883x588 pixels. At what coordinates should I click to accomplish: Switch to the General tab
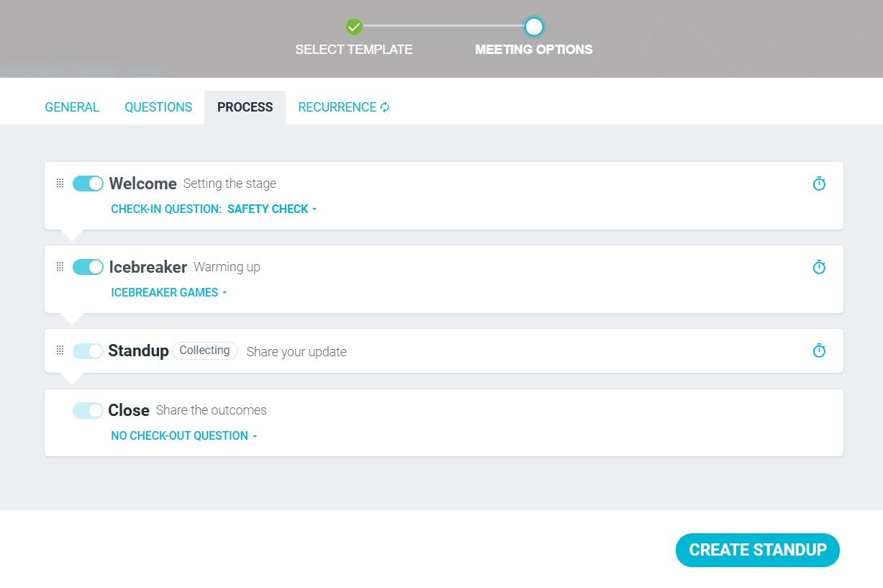[x=72, y=107]
